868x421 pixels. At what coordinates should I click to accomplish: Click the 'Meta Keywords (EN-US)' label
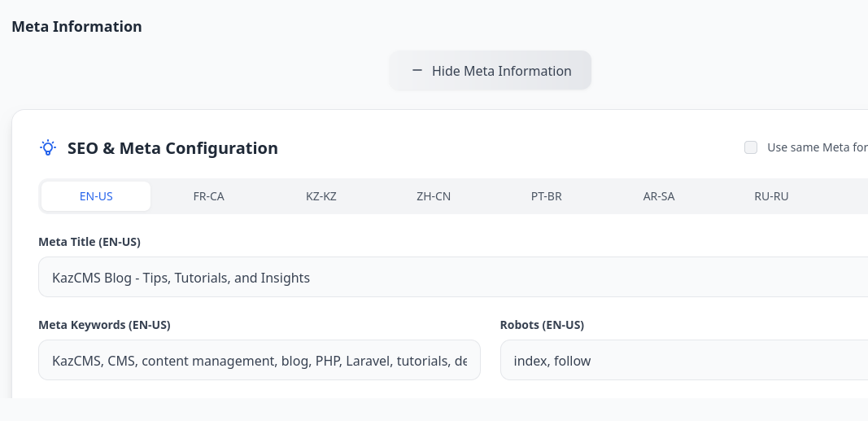click(x=104, y=325)
